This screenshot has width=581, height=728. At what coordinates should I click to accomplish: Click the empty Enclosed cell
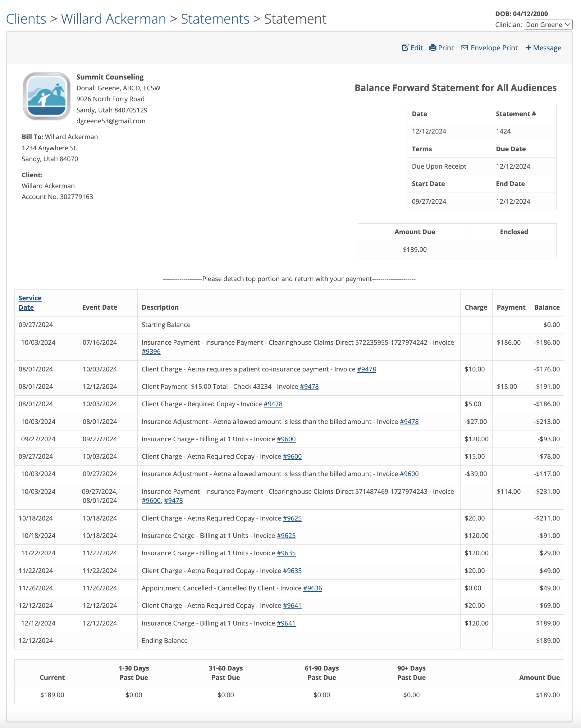[x=514, y=249]
